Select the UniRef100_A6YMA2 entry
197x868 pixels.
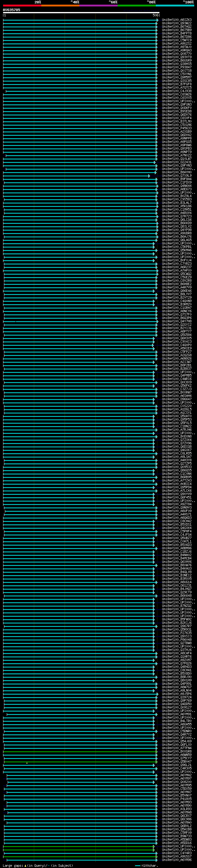(177, 776)
